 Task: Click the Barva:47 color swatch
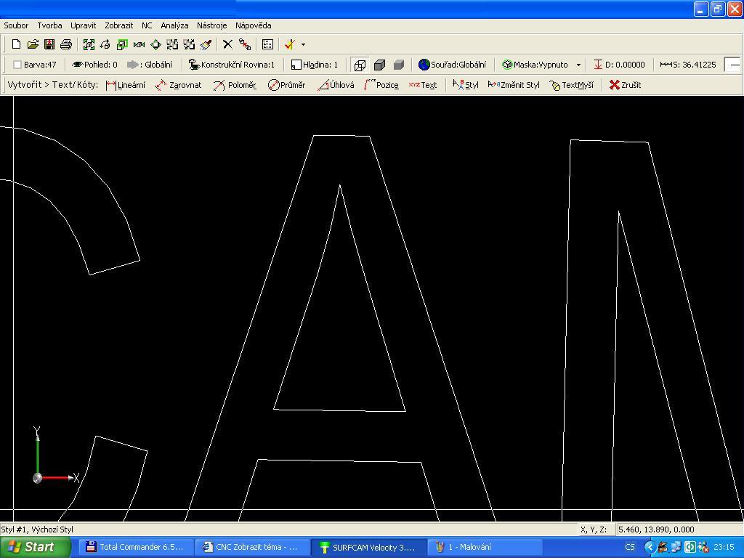click(17, 65)
